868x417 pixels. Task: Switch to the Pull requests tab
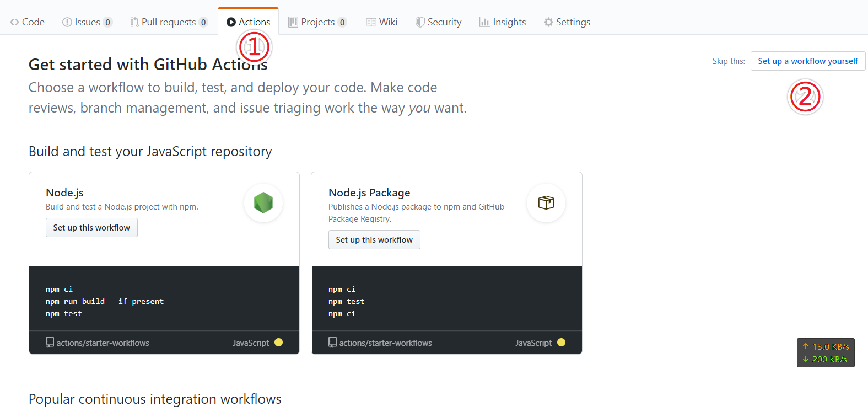(168, 22)
